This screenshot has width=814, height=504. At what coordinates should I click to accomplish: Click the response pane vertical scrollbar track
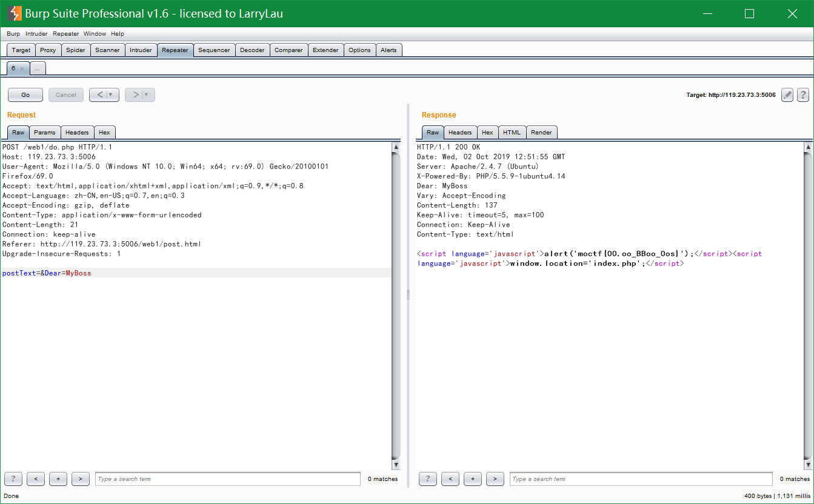[x=807, y=306]
